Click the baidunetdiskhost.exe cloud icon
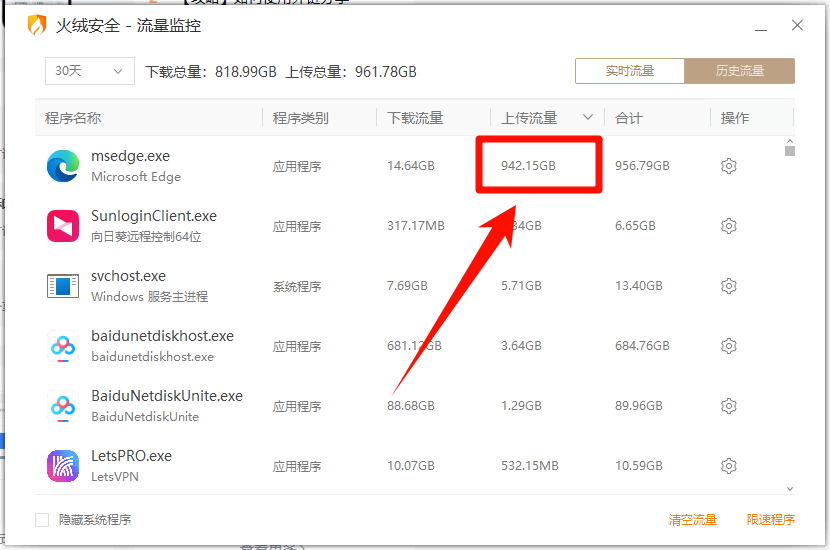Screen dimensions: 830x550 click(x=63, y=346)
